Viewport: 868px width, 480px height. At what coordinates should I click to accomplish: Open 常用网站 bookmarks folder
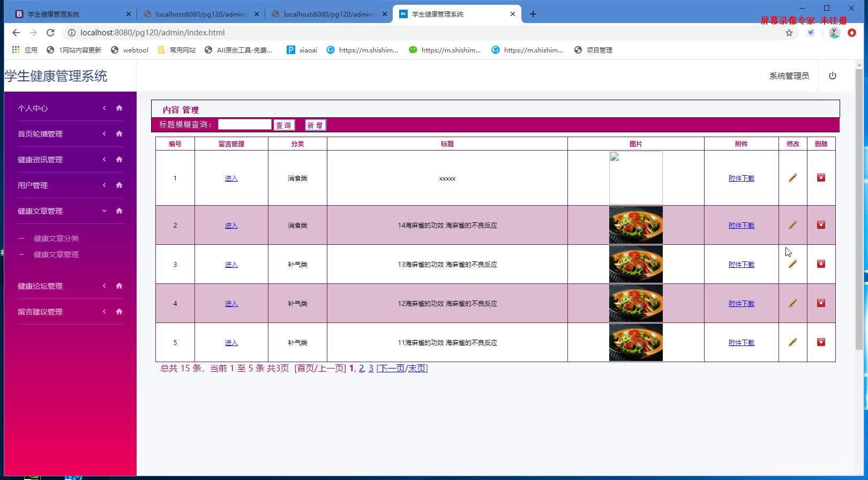[176, 50]
